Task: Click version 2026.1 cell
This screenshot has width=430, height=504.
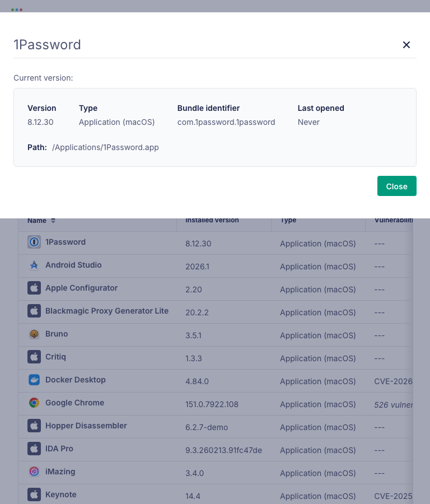Action: [197, 267]
